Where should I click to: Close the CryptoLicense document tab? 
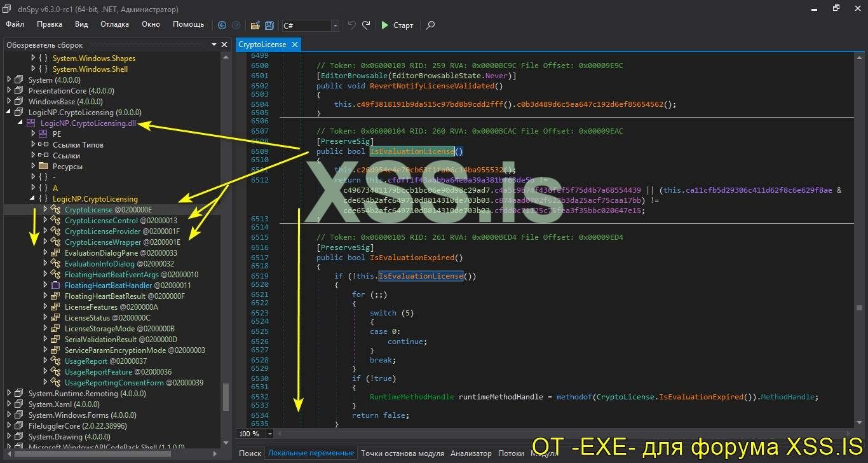point(294,45)
